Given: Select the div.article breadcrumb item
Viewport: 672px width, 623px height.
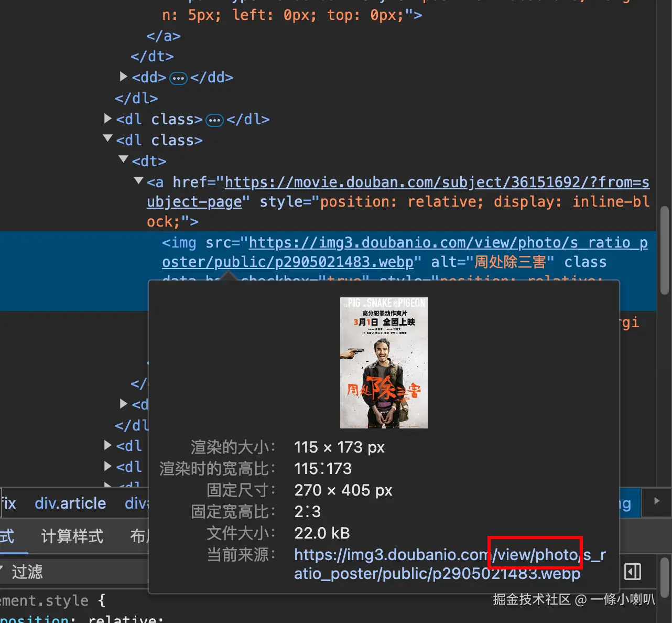Looking at the screenshot, I should click(x=70, y=503).
